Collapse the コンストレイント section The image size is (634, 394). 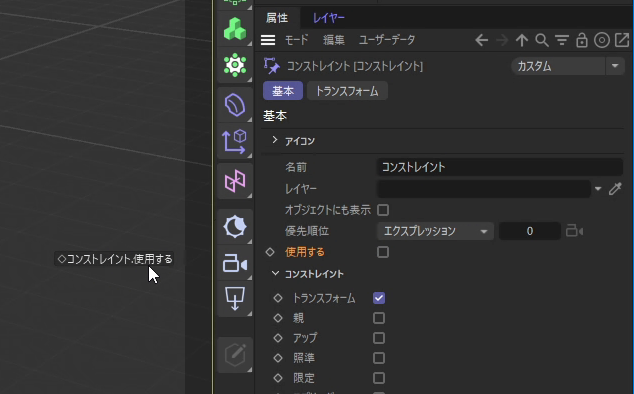(x=275, y=273)
